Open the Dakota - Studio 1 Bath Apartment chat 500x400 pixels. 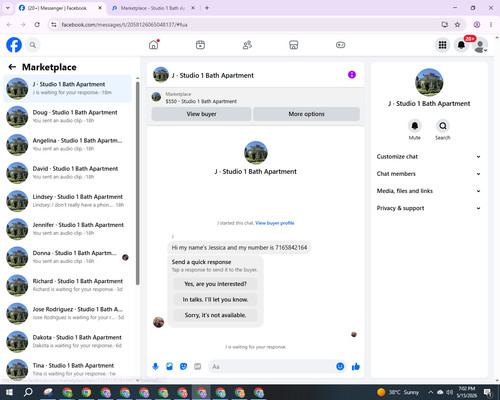click(67, 342)
